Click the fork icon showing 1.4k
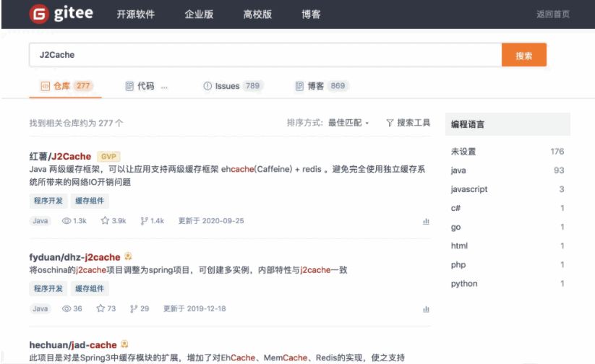Viewport: 595px width, 364px height. click(144, 221)
